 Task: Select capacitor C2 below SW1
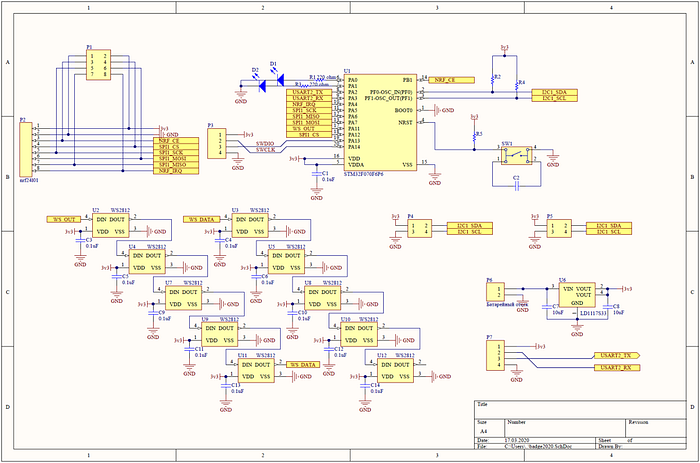[517, 186]
